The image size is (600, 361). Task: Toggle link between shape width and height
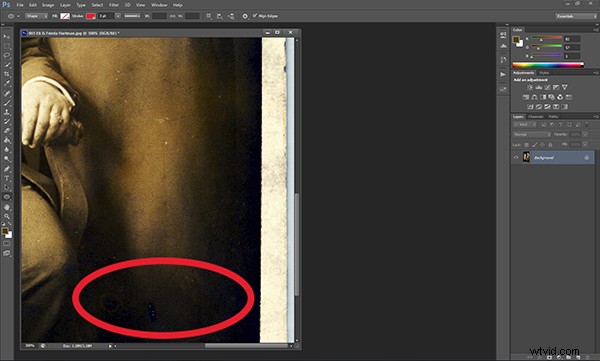tap(173, 16)
